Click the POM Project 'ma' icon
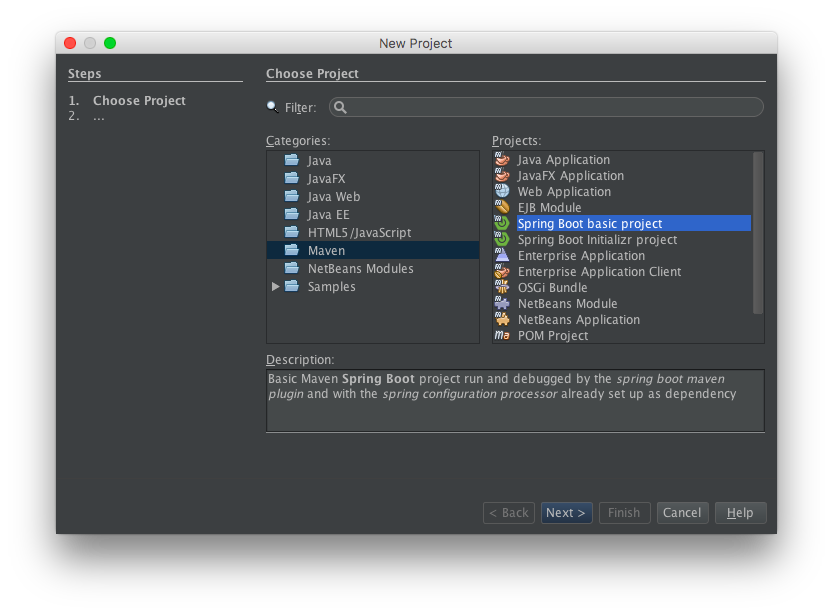Viewport: 833px width, 614px height. click(x=502, y=335)
